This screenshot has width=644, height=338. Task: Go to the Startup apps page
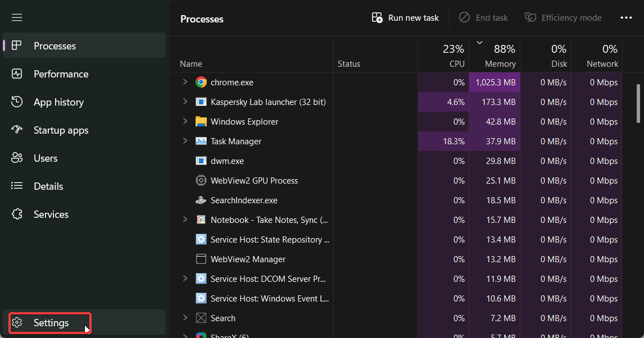point(84,130)
